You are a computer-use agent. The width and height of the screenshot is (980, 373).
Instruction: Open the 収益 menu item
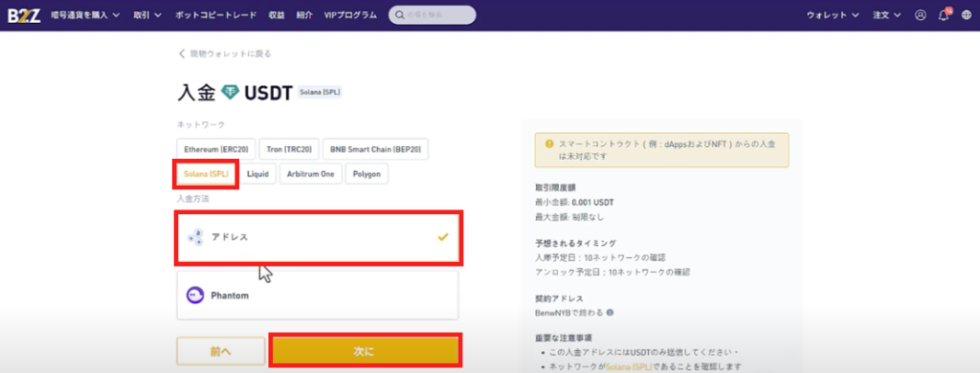[x=277, y=15]
